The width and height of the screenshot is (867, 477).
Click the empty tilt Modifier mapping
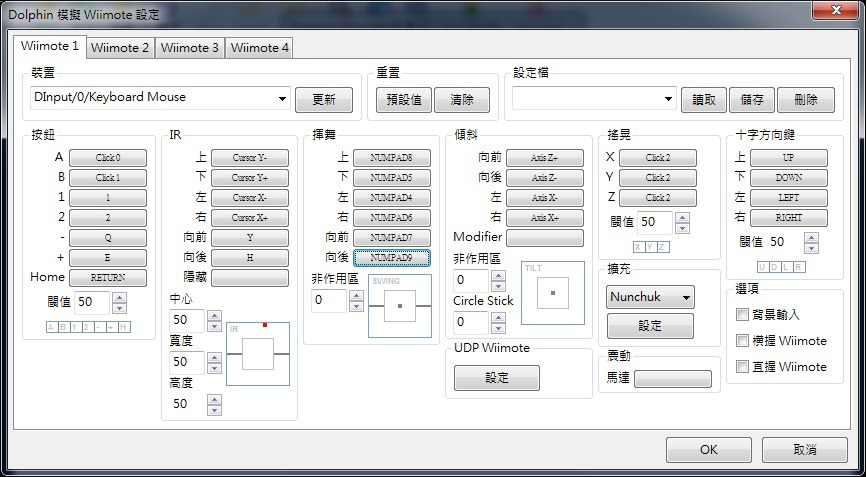point(545,238)
